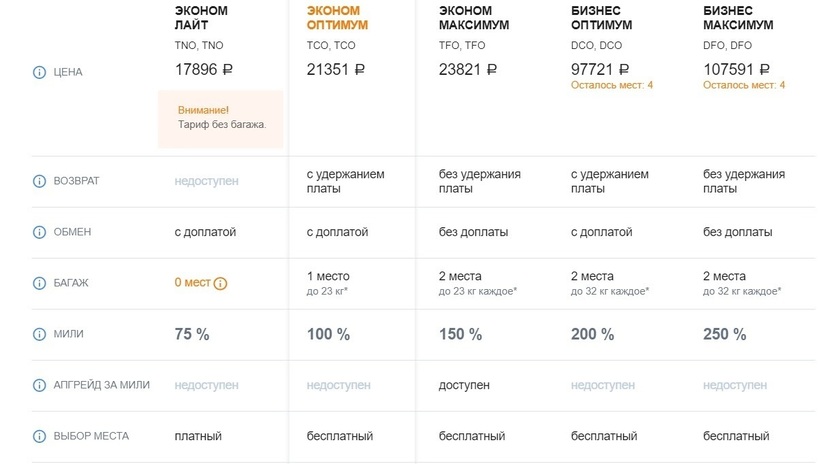Image resolution: width=820 pixels, height=464 pixels.
Task: Click the info icon beside ВОЗВРАТ
Action: point(40,181)
